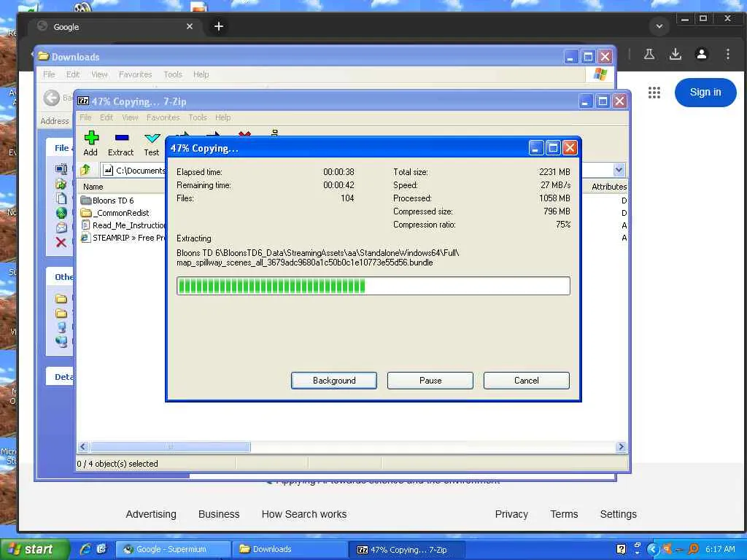
Task: Open the Settings footer link
Action: tap(619, 514)
